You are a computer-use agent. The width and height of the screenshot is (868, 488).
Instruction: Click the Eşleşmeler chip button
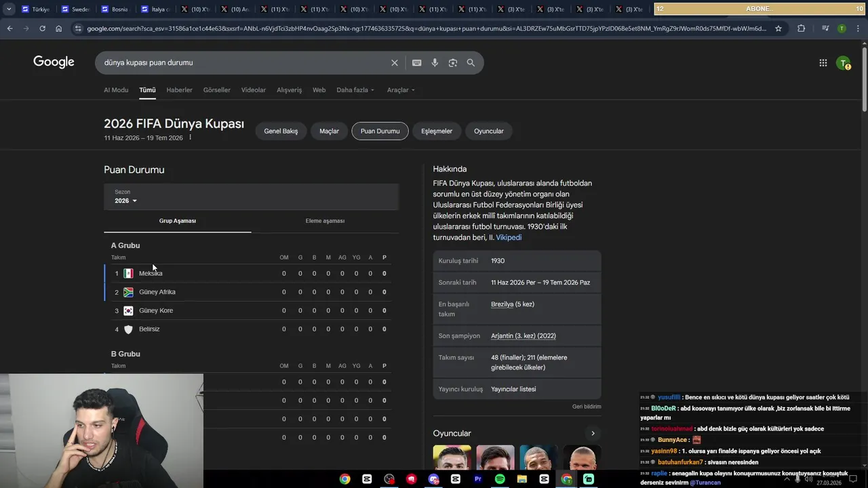(437, 131)
